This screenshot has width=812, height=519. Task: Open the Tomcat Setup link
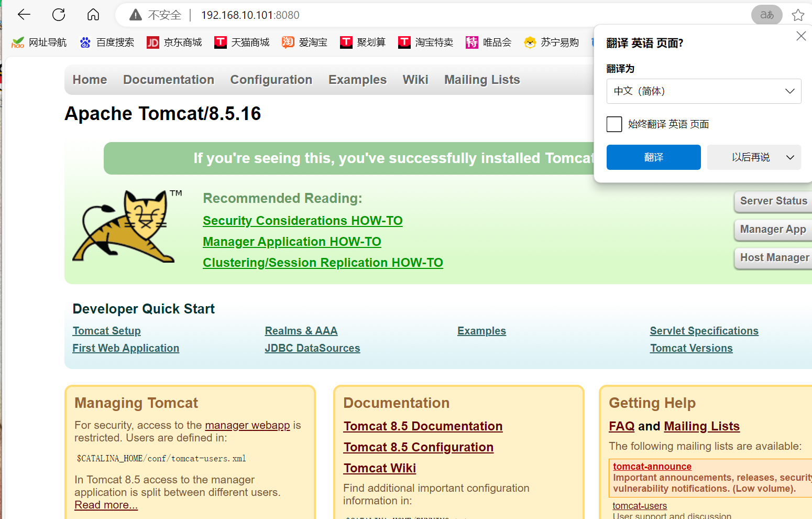point(107,331)
